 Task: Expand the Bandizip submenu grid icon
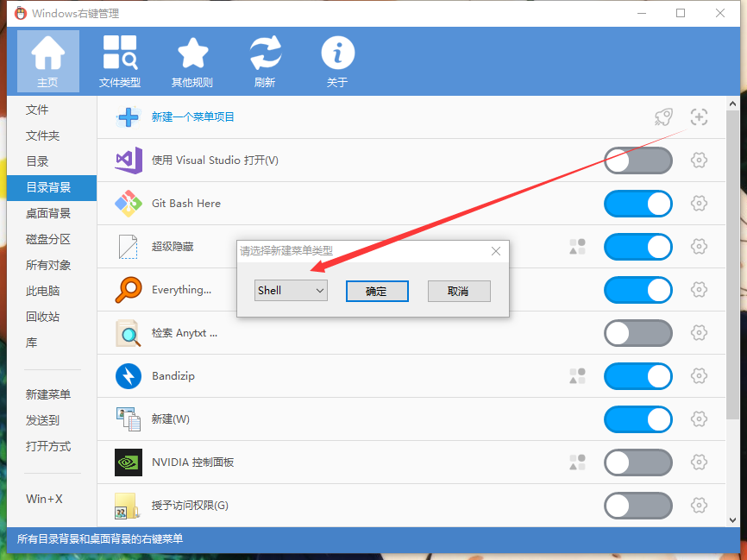(x=576, y=376)
